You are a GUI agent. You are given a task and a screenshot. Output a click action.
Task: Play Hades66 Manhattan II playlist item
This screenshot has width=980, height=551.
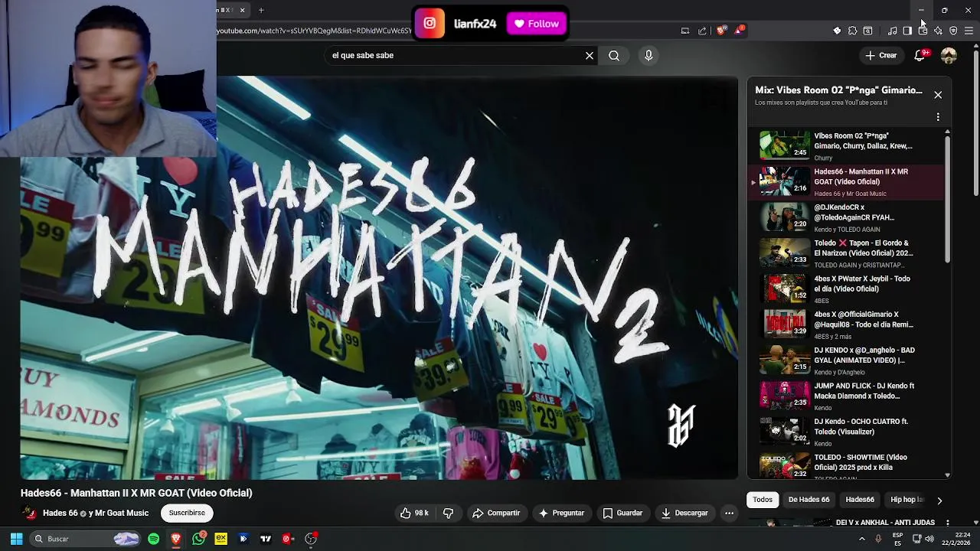846,181
